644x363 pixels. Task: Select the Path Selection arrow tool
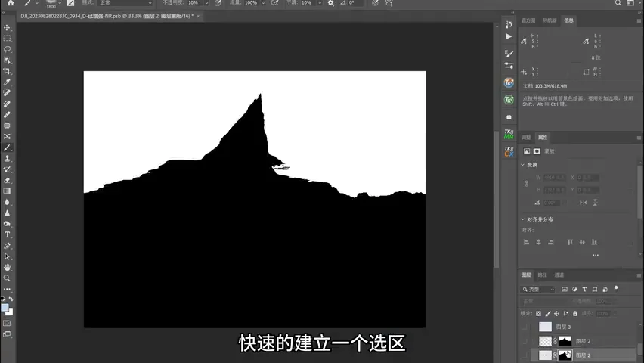click(x=7, y=256)
